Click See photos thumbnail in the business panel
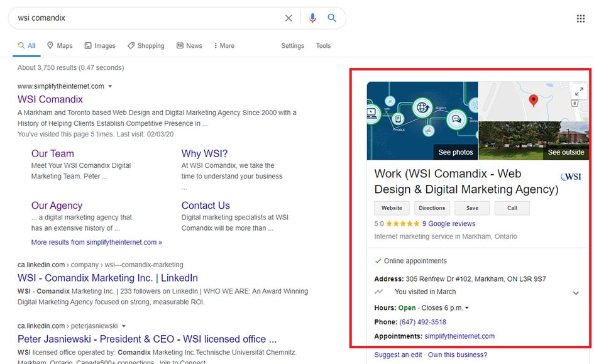Image resolution: width=594 pixels, height=364 pixels. tap(422, 121)
